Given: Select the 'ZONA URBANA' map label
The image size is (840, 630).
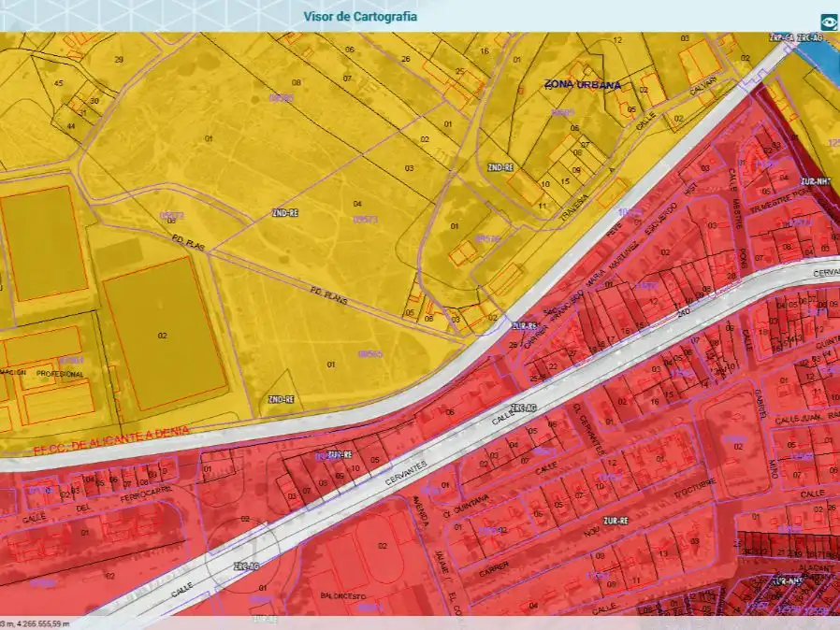Looking at the screenshot, I should click(x=583, y=84).
